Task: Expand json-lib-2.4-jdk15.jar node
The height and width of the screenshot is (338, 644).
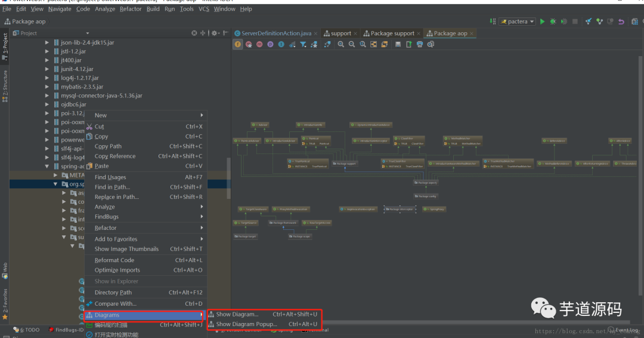Action: click(x=47, y=42)
